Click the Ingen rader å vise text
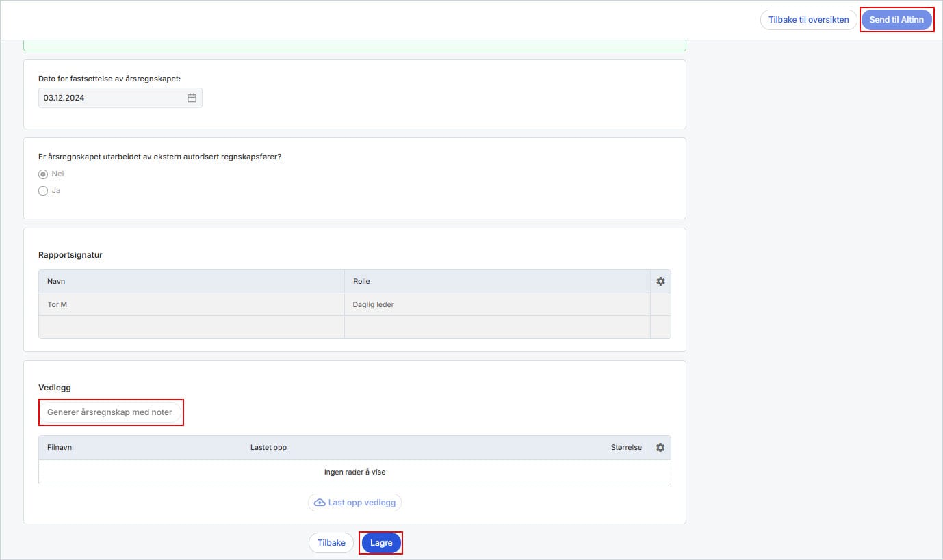This screenshot has width=943, height=560. tap(354, 472)
